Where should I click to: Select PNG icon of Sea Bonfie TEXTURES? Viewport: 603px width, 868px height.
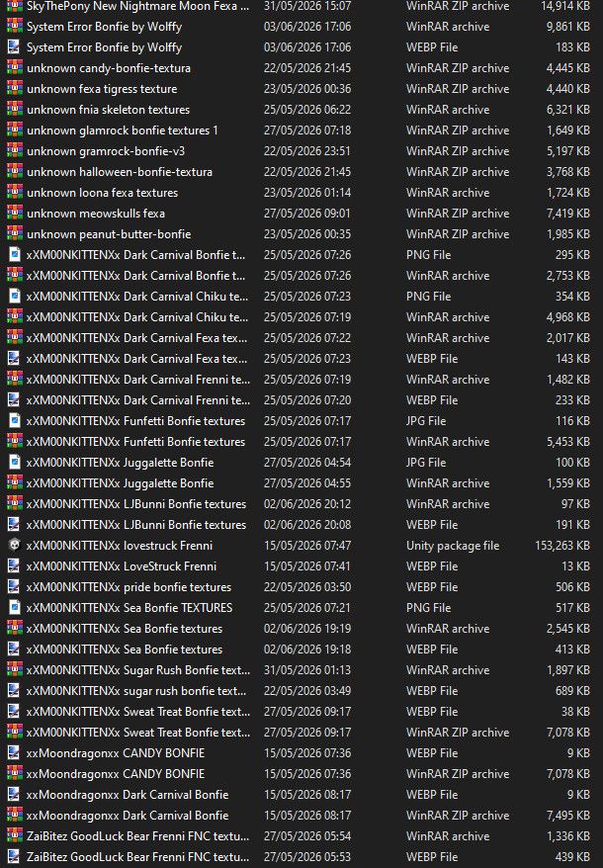(15, 607)
